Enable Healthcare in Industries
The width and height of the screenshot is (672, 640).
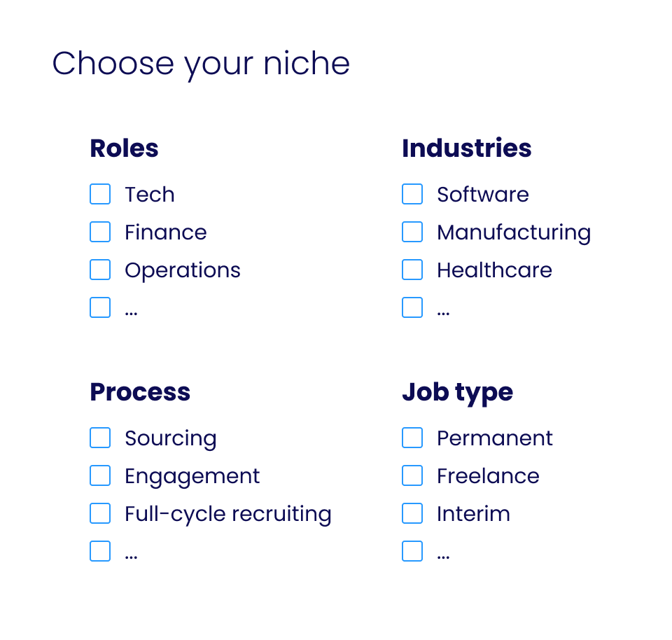click(412, 270)
